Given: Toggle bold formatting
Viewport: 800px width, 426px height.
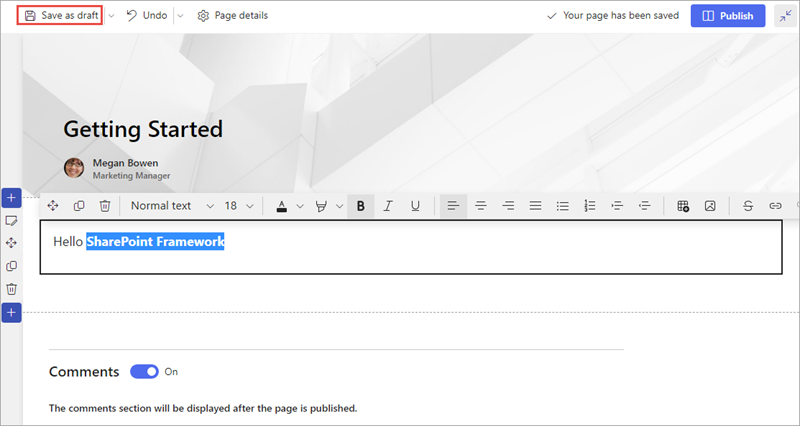Looking at the screenshot, I should tap(361, 206).
